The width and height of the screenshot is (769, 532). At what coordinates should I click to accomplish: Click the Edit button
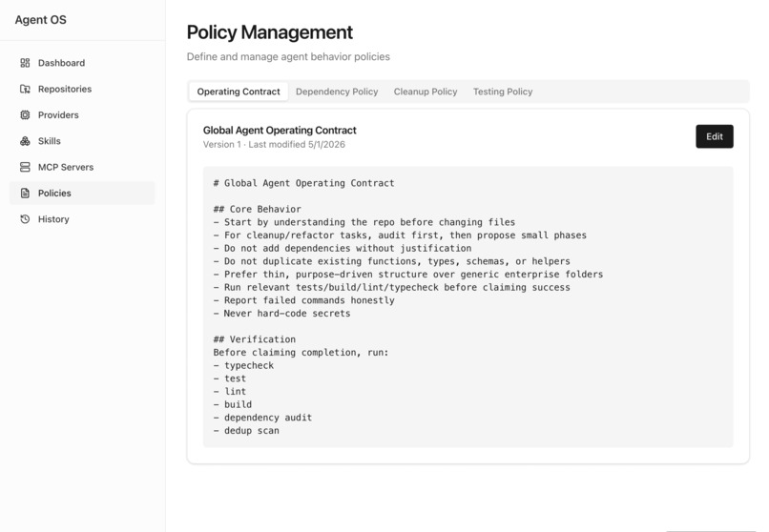tap(714, 136)
